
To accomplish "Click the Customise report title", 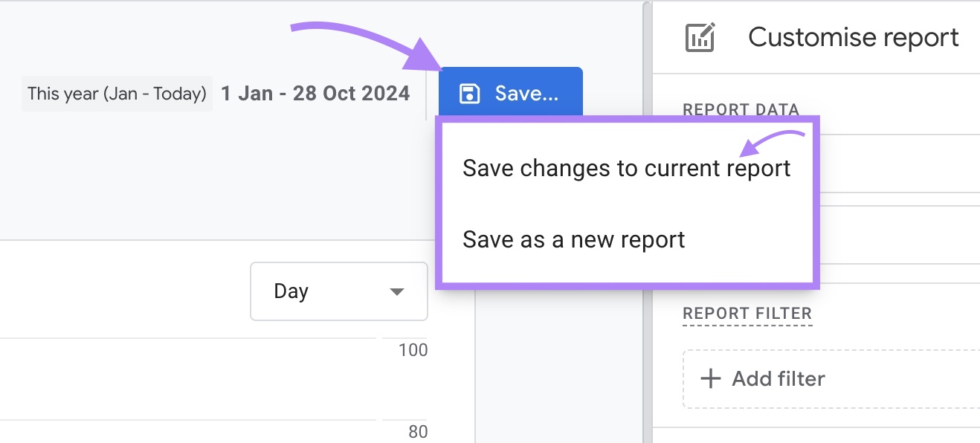I will (853, 36).
